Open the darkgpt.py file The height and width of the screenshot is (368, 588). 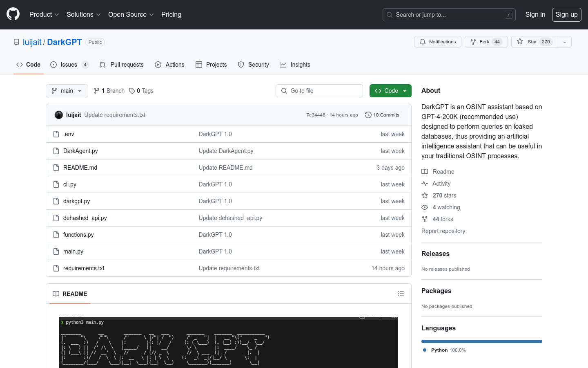(76, 201)
